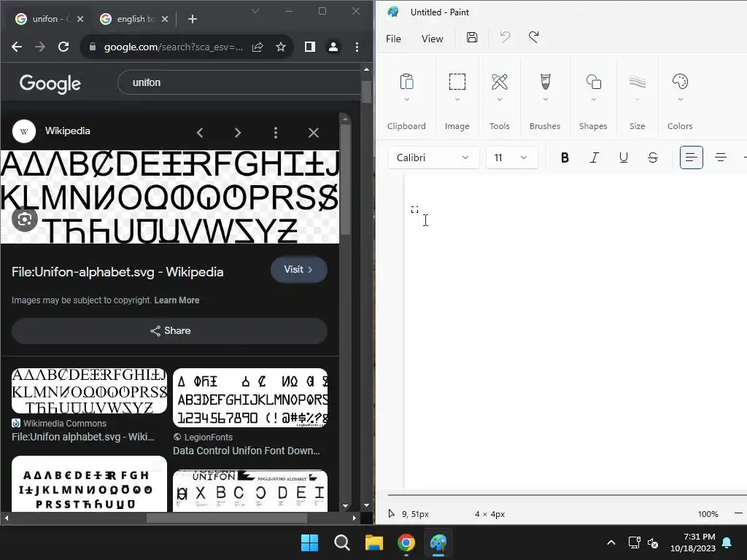
Task: Choose the Brushes icon
Action: tap(546, 82)
